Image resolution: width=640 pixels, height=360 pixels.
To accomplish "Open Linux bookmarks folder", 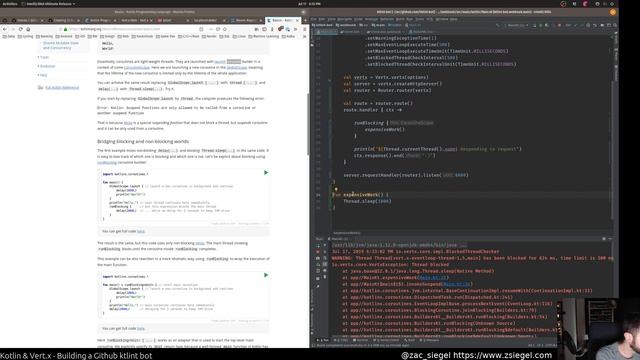I will click(x=239, y=36).
